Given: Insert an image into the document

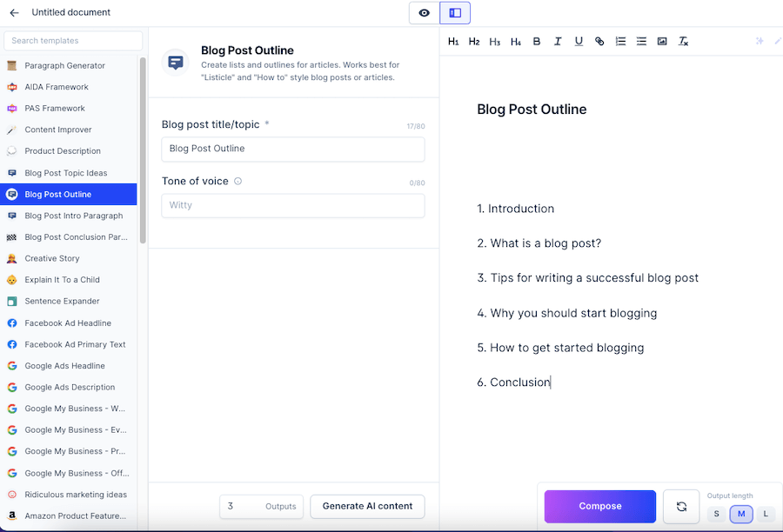Looking at the screenshot, I should (662, 42).
